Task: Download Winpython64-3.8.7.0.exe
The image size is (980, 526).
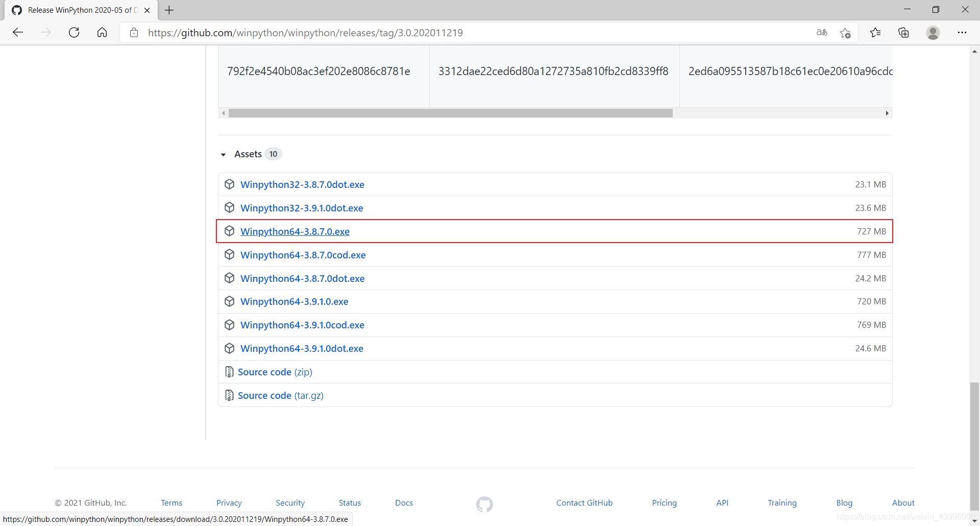Action: pyautogui.click(x=295, y=231)
